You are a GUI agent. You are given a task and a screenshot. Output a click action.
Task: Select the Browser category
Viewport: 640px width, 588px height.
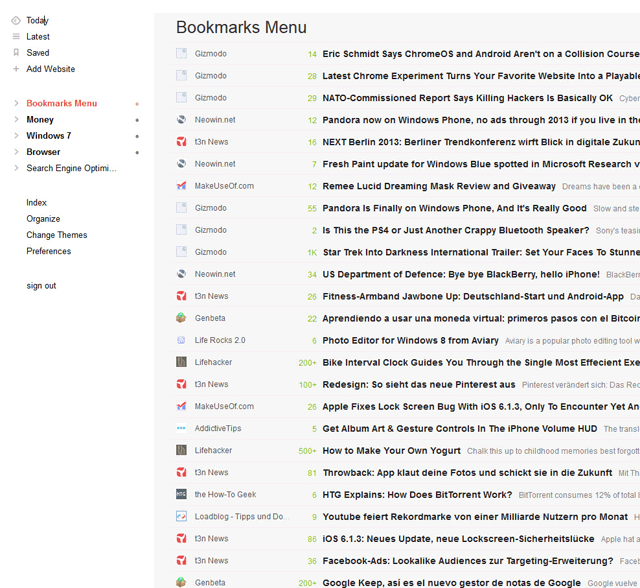43,152
